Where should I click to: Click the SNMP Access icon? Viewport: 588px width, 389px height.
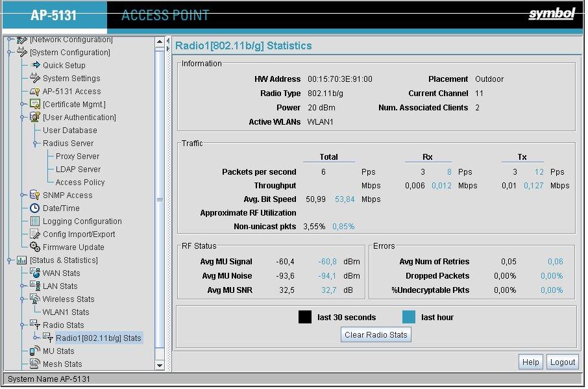click(x=35, y=195)
